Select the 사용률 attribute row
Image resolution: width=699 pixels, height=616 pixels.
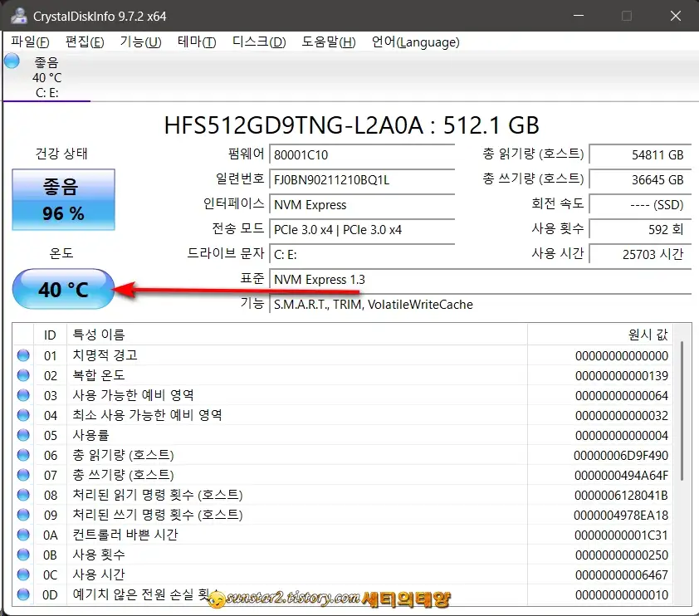click(342, 435)
